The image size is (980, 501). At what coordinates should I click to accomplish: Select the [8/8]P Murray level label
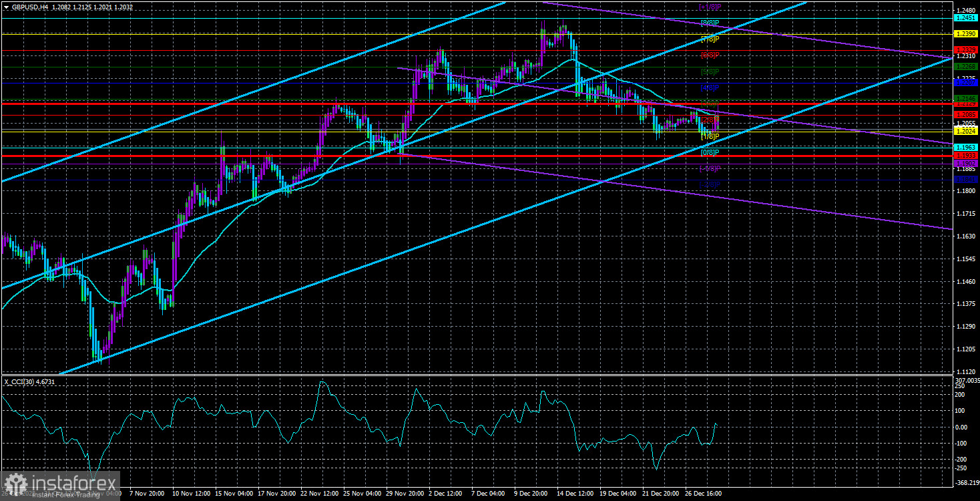710,23
